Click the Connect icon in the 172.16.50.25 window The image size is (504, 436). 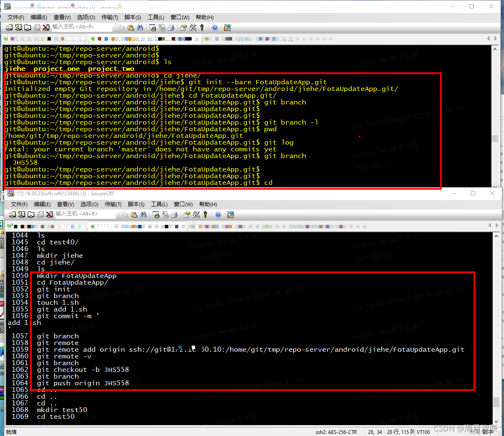tap(13, 215)
